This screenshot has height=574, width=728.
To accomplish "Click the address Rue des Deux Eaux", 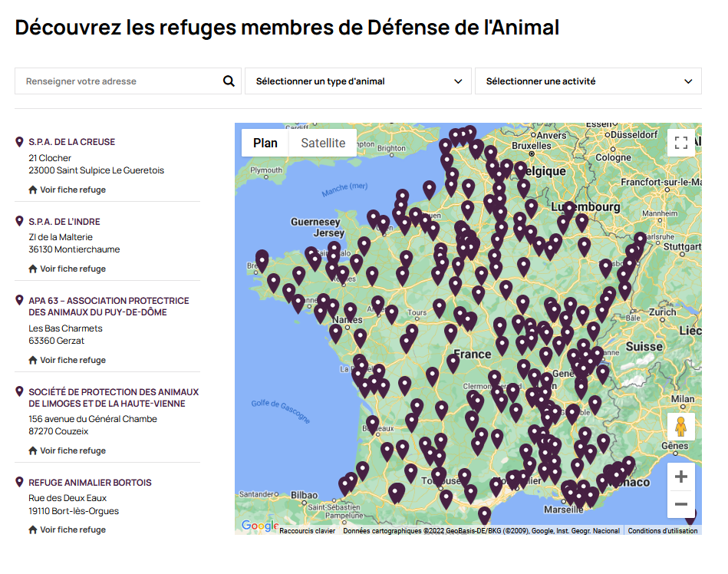I will tap(68, 498).
